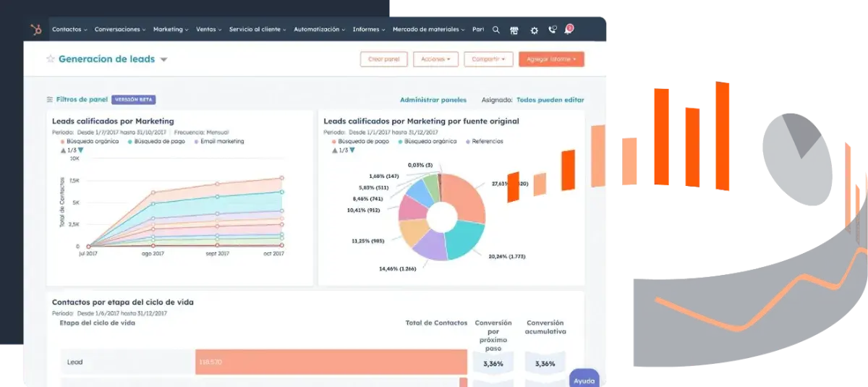The height and width of the screenshot is (387, 868).
Task: Open the Filtros de panel link
Action: point(82,100)
